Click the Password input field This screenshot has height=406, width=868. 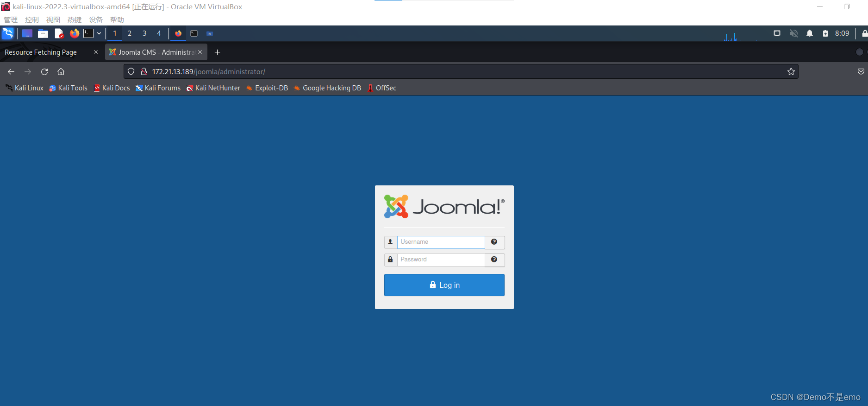click(441, 260)
